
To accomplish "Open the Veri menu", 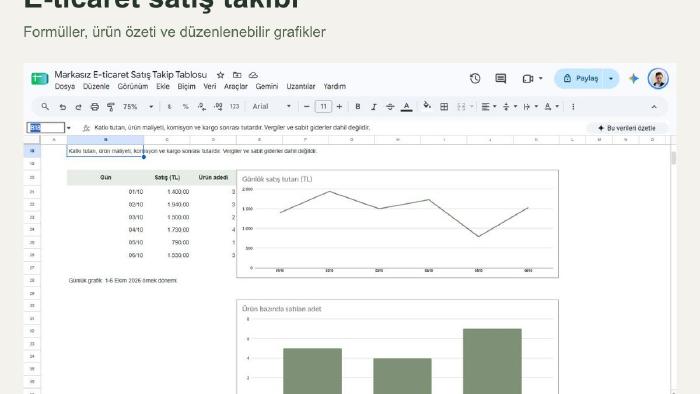I will tap(210, 87).
